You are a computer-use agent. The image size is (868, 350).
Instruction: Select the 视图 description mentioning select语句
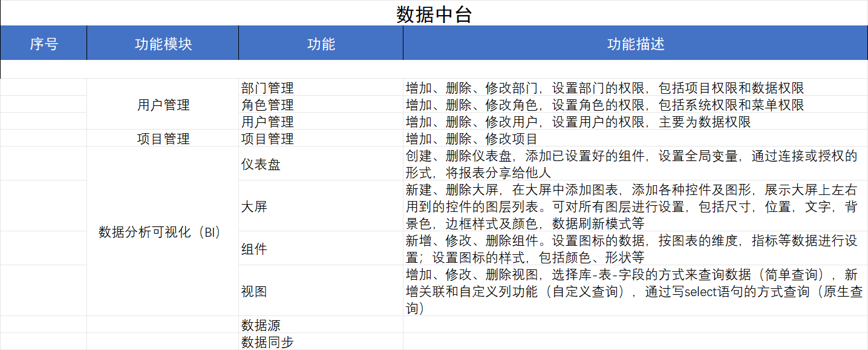pos(635,291)
